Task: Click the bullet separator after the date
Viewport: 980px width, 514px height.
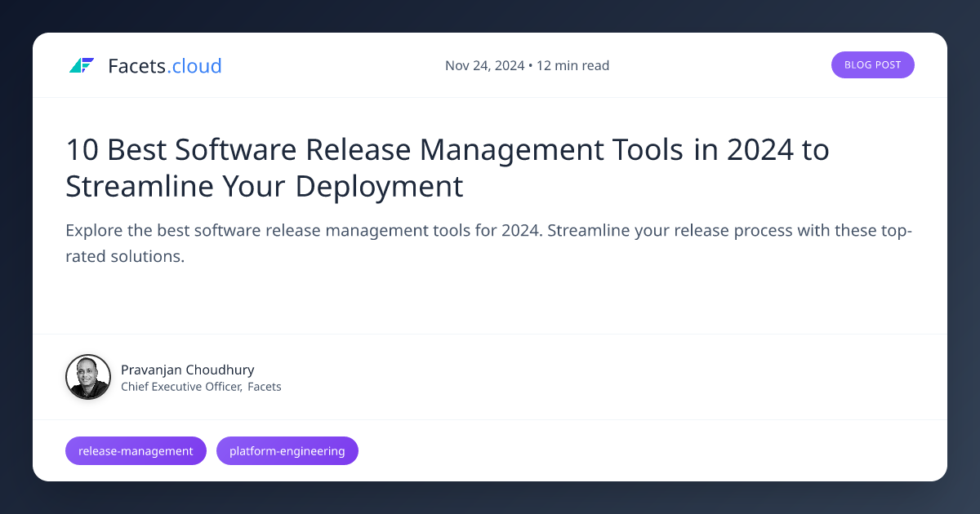Action: point(531,66)
